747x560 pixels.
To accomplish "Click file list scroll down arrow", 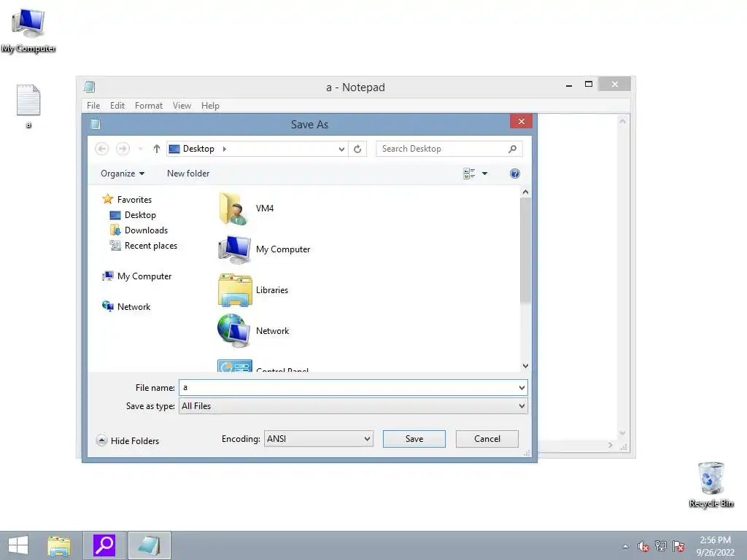I will point(525,366).
